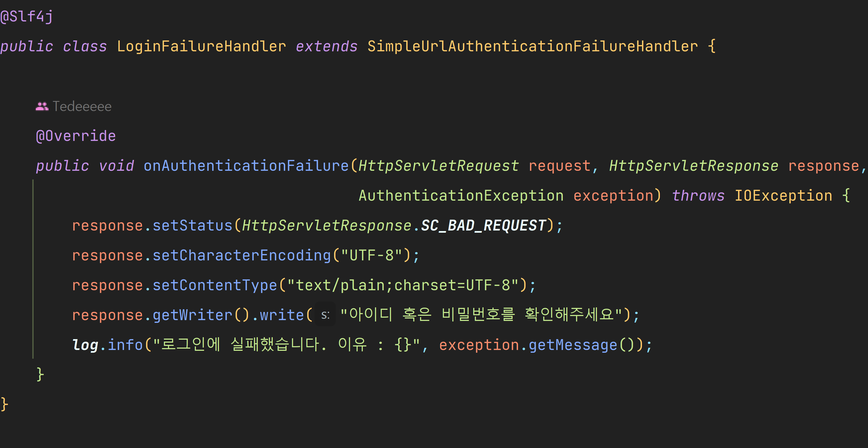Click the write method call

282,315
